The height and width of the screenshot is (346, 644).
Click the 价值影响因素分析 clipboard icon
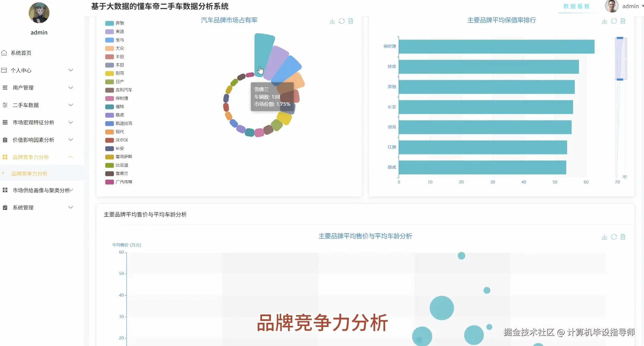pos(5,140)
